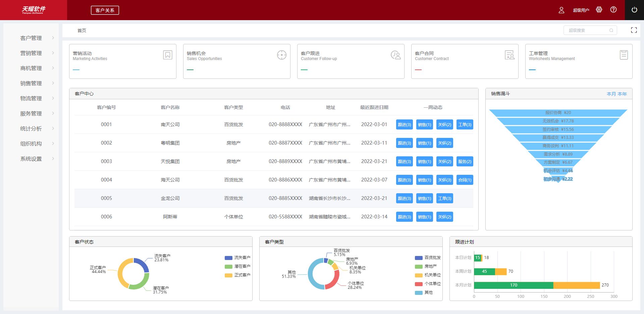Screen dimensions: 644x314
Task: Open the settings gear icon
Action: pos(599,10)
